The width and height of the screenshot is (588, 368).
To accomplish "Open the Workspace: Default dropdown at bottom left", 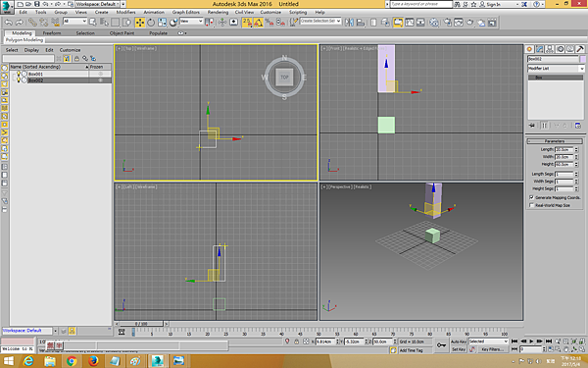I will coord(29,331).
